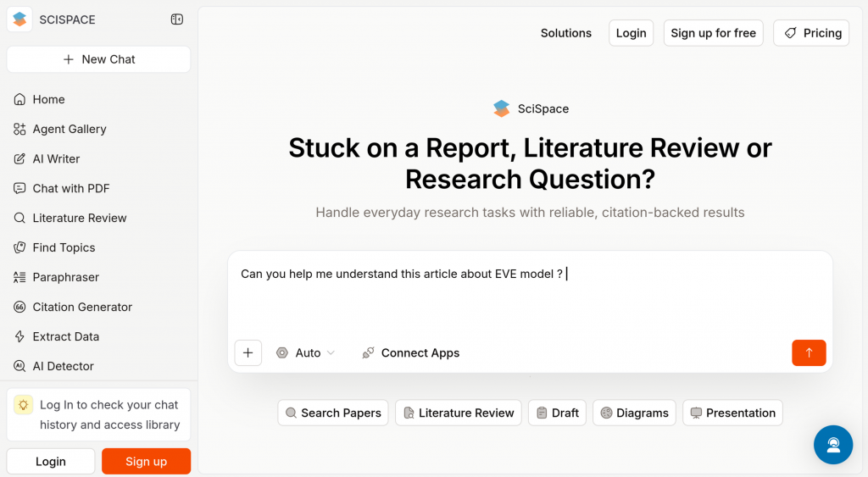Screen dimensions: 868x477
Task: Click inside the chat prompt text field
Action: (x=530, y=297)
